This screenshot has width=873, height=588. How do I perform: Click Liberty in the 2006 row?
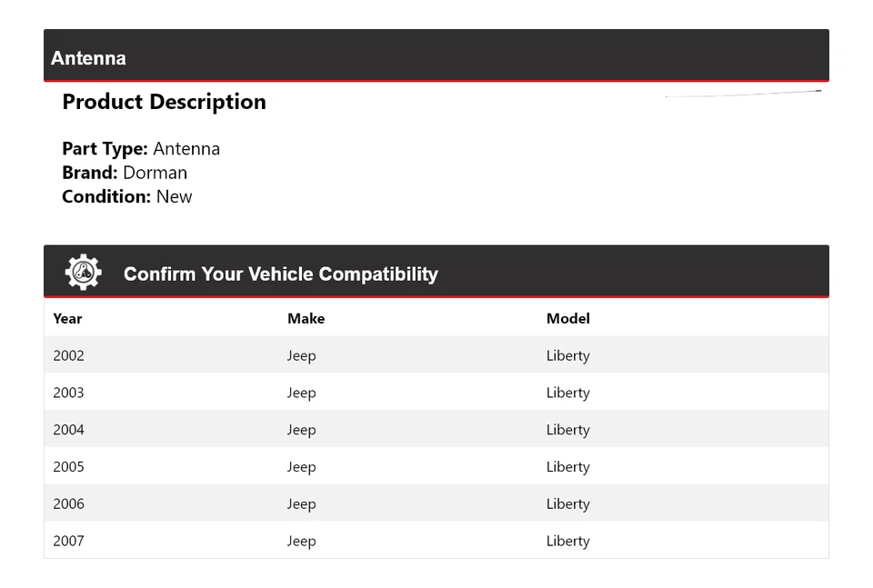point(567,504)
